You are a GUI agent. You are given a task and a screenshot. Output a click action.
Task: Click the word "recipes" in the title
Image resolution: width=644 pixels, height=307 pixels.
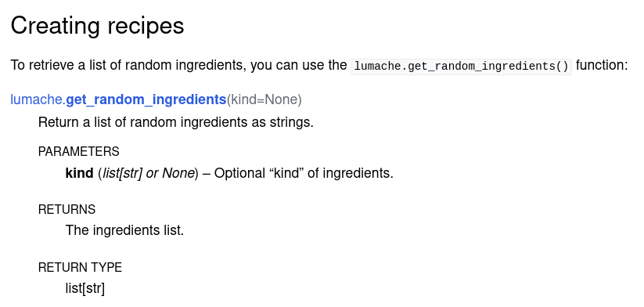pos(146,27)
